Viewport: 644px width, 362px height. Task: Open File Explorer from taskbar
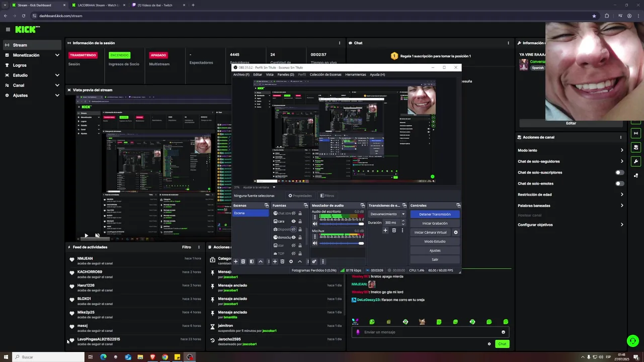140,357
